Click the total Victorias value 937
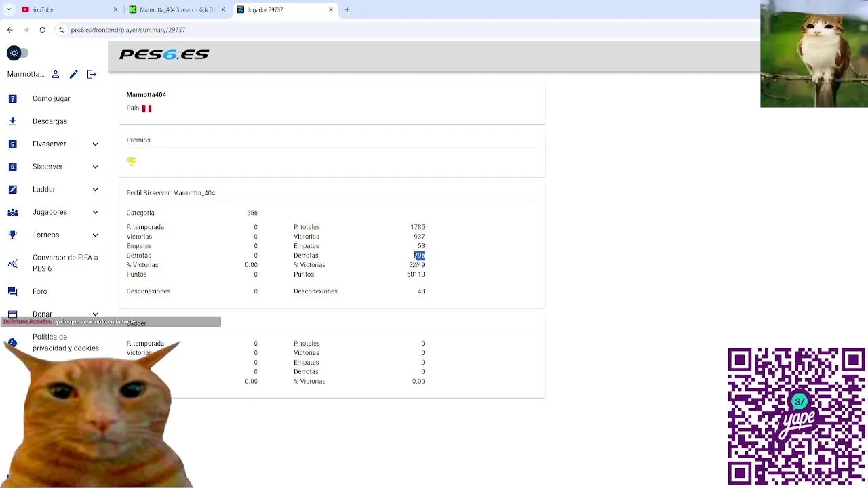868x488 pixels. [x=420, y=237]
